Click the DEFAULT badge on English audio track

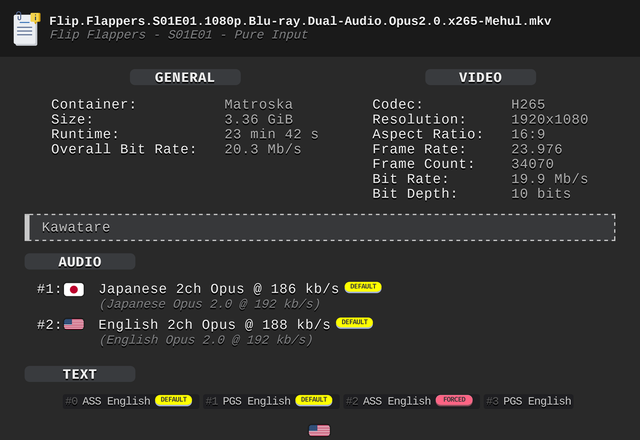coord(354,322)
